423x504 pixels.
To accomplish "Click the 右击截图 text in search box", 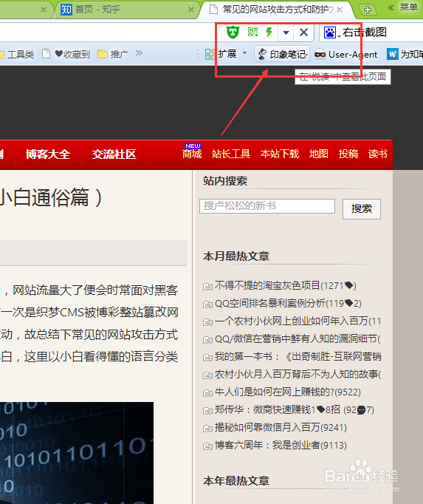I will tap(364, 32).
